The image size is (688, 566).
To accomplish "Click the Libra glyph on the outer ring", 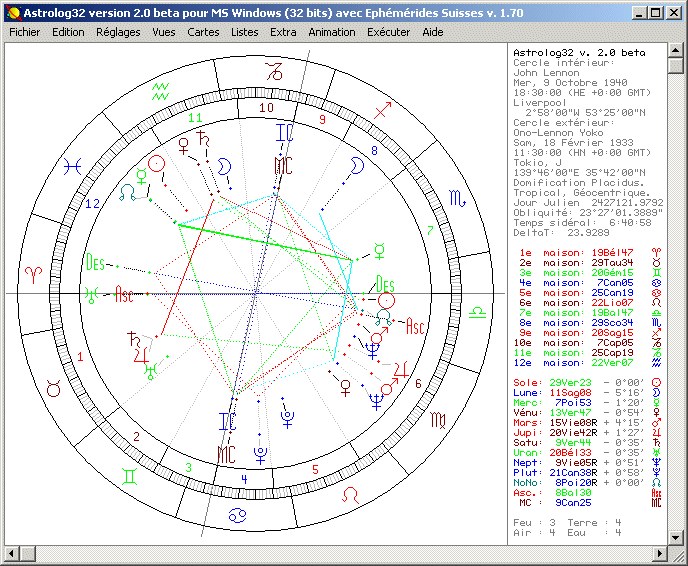I will 478,312.
